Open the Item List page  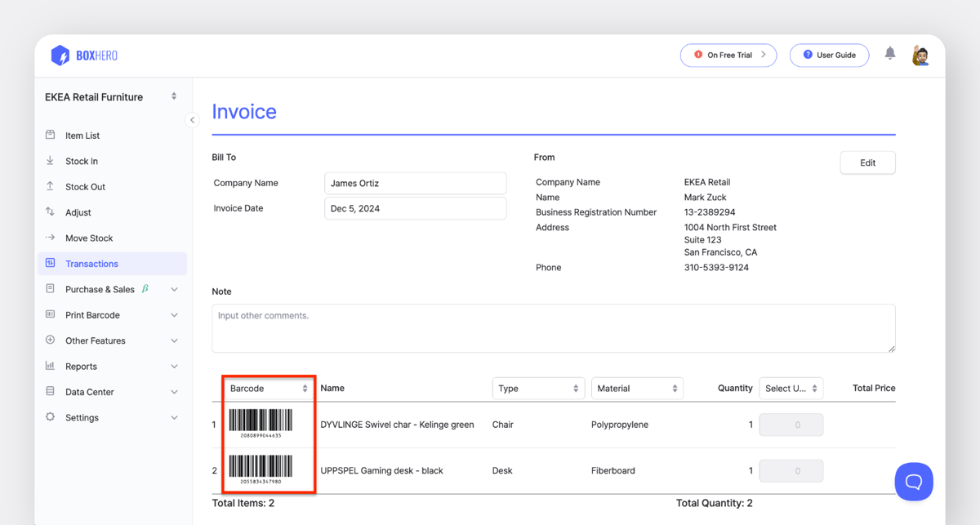(82, 135)
